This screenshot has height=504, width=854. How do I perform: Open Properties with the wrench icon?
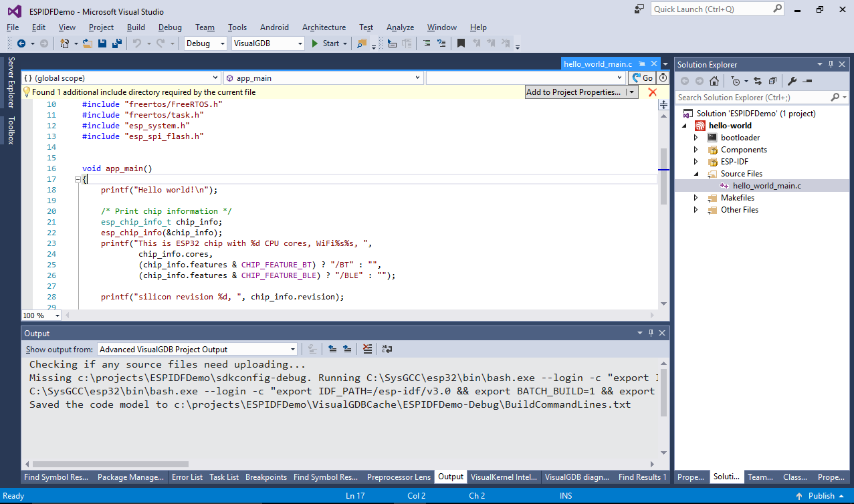click(x=791, y=81)
